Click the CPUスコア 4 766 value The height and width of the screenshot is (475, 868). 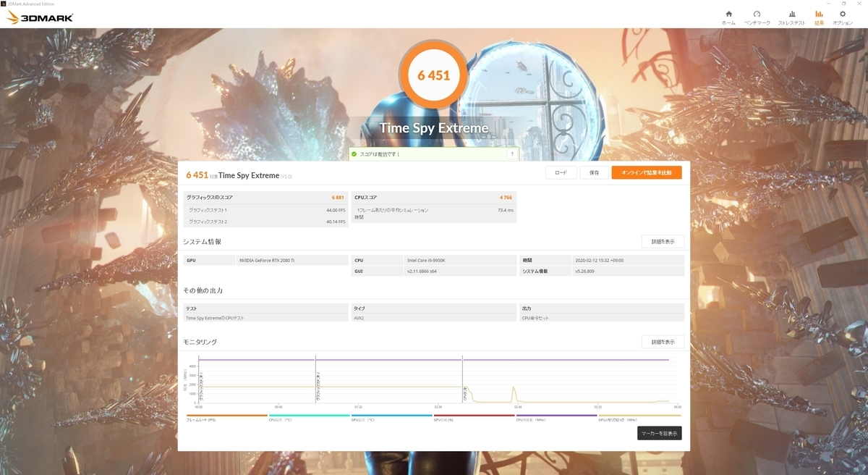[506, 197]
